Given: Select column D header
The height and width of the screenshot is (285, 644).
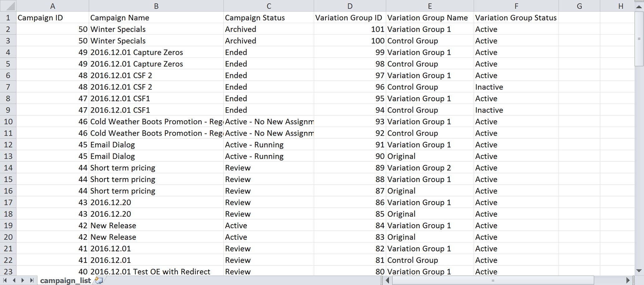Looking at the screenshot, I should point(350,6).
